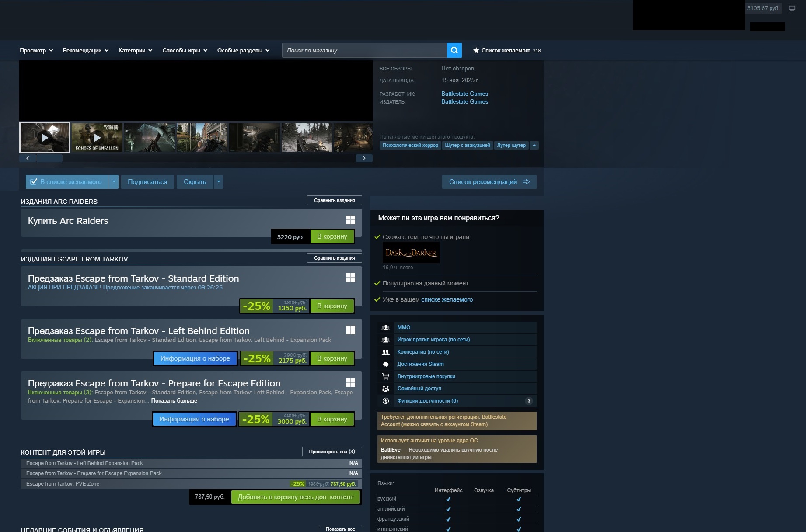
Task: Click the 'Лутер-шутер' tag
Action: tap(511, 145)
